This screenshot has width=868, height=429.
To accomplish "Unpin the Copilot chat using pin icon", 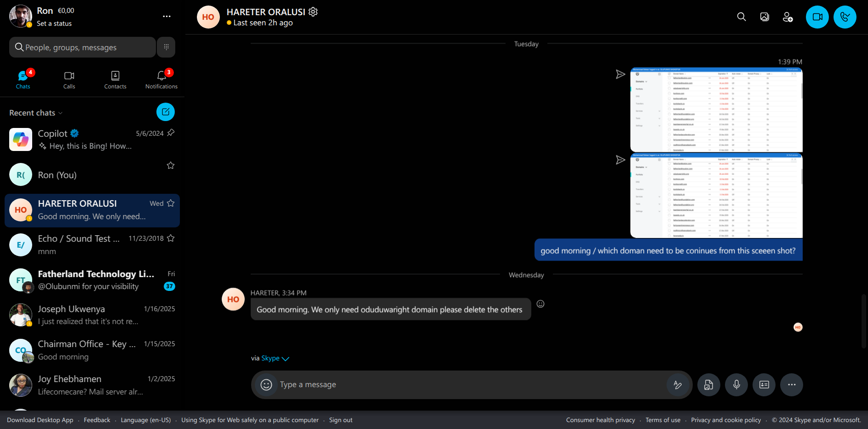I will [x=171, y=133].
